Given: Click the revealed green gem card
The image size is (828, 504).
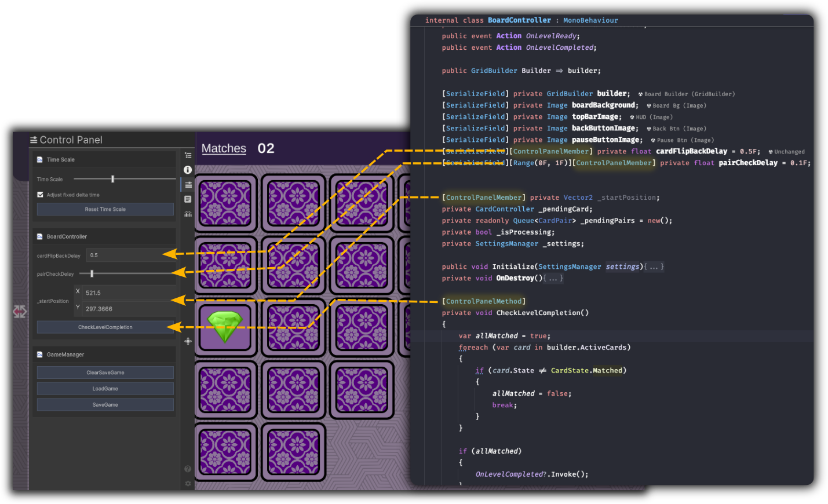Looking at the screenshot, I should [225, 327].
